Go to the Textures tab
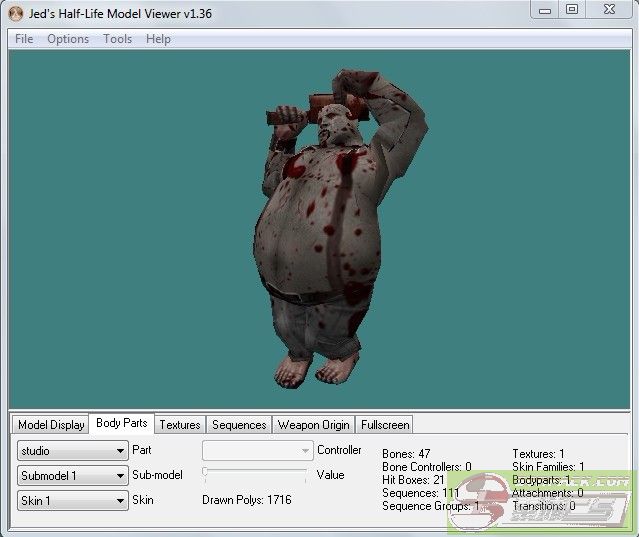This screenshot has width=639, height=537. tap(180, 425)
